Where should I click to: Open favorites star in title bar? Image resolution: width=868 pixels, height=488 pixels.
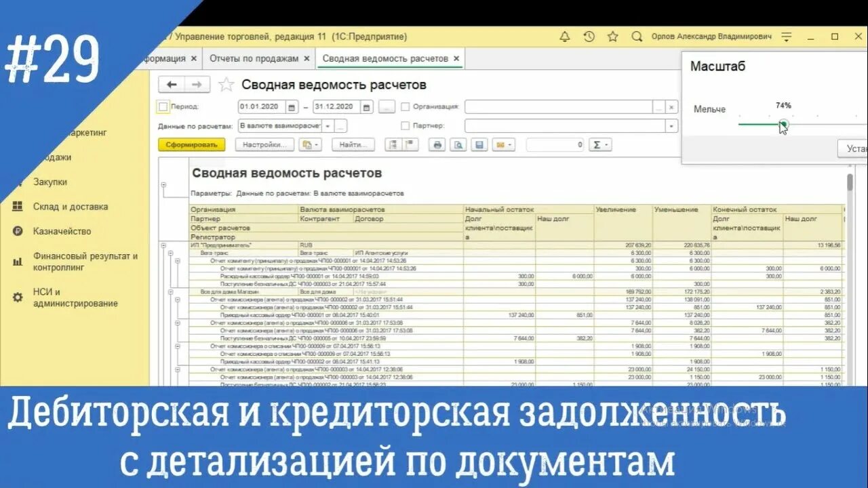612,37
